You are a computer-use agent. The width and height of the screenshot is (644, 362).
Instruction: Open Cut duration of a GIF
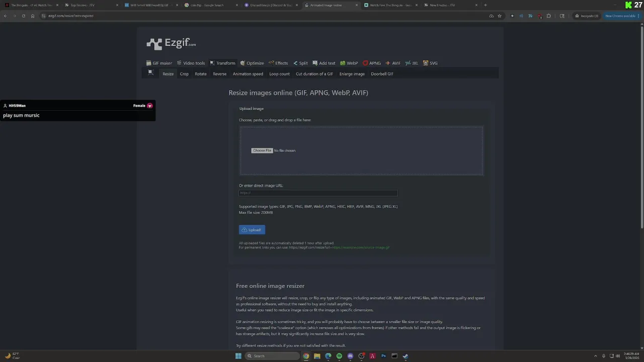click(314, 74)
